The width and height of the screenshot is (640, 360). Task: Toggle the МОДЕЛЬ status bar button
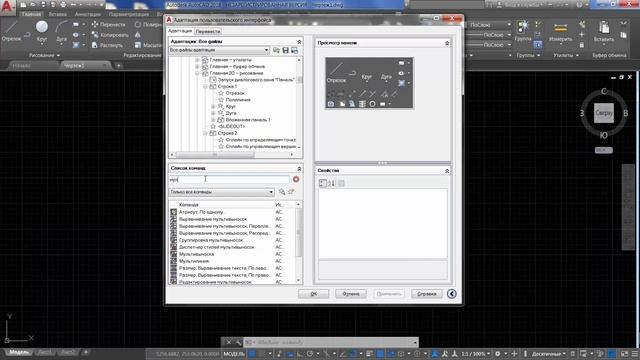click(x=234, y=354)
